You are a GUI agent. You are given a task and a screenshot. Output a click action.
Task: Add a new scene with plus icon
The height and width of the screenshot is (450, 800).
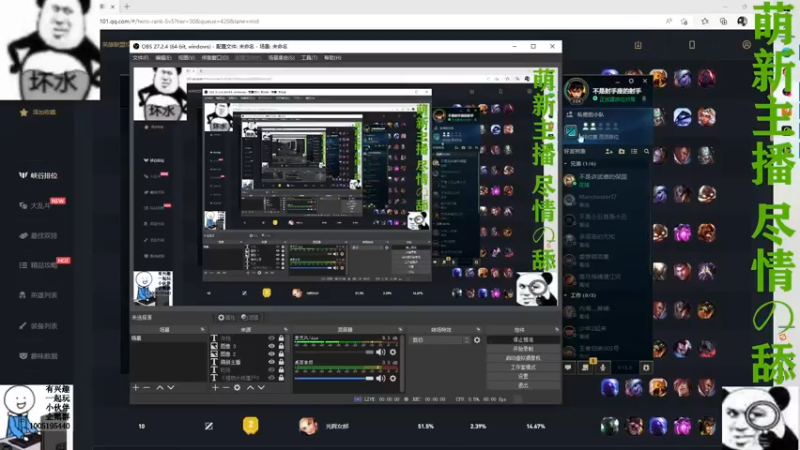136,388
